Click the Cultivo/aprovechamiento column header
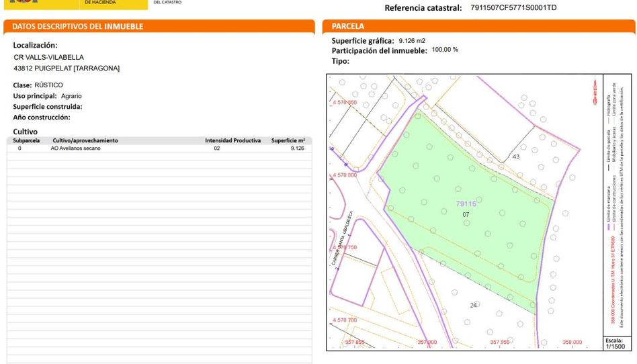This screenshot has height=364, width=637. pos(85,141)
